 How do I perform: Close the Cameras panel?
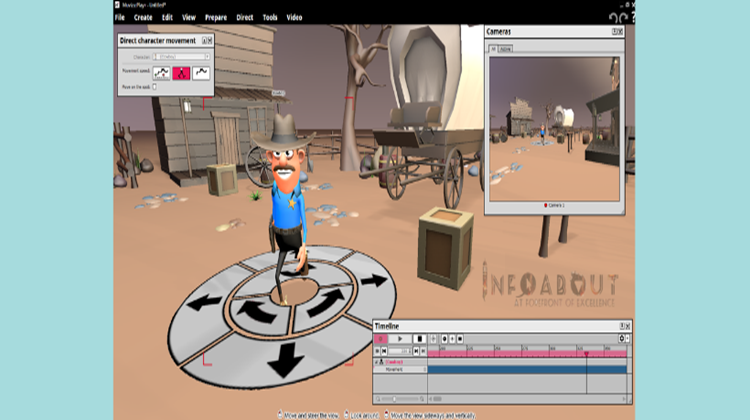pyautogui.click(x=620, y=32)
